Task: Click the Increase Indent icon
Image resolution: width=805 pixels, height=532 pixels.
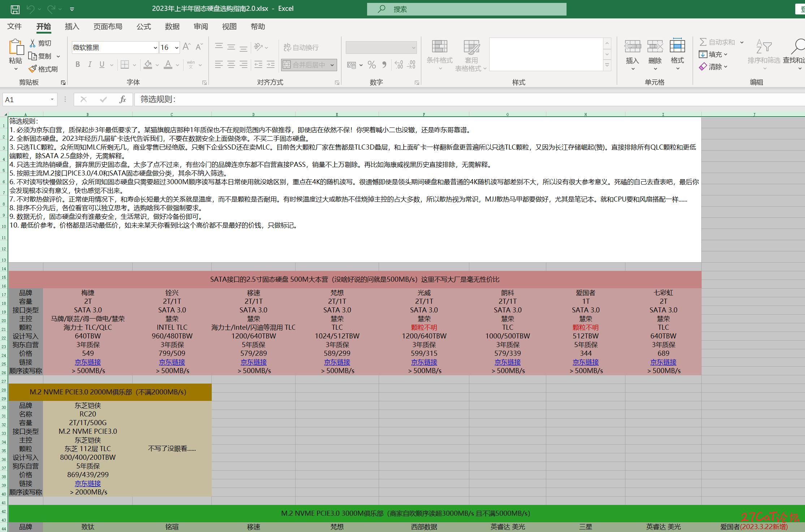Action: pos(271,65)
